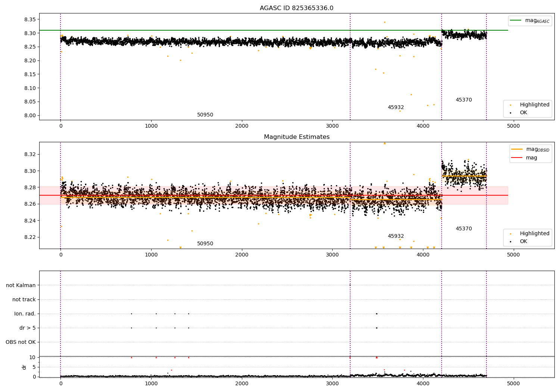
Task: Click the 'Ion. rad.' row label
Action: 25,314
